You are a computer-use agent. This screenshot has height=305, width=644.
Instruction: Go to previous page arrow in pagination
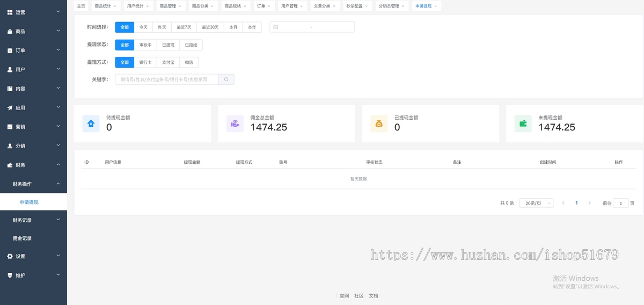click(x=563, y=203)
